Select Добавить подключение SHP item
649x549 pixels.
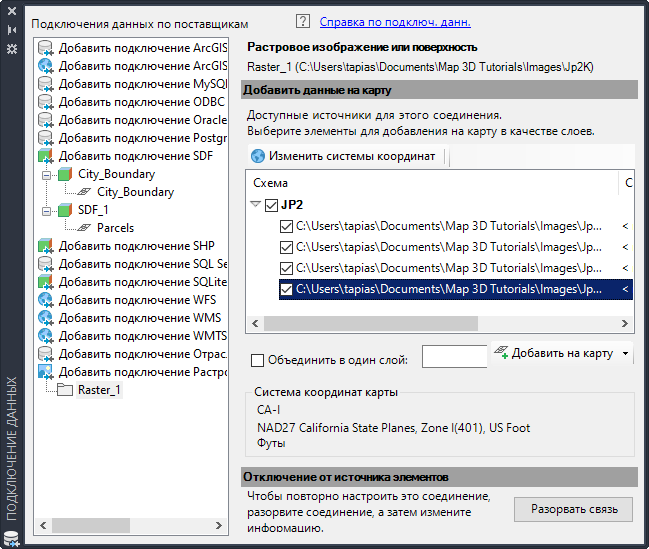[137, 246]
